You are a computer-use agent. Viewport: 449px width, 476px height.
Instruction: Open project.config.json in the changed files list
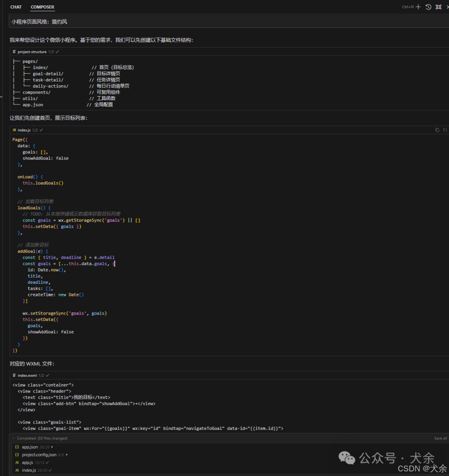39,455
